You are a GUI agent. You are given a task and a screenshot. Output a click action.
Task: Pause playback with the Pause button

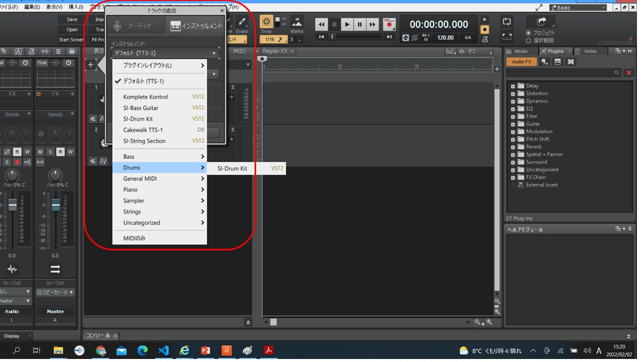click(x=359, y=24)
